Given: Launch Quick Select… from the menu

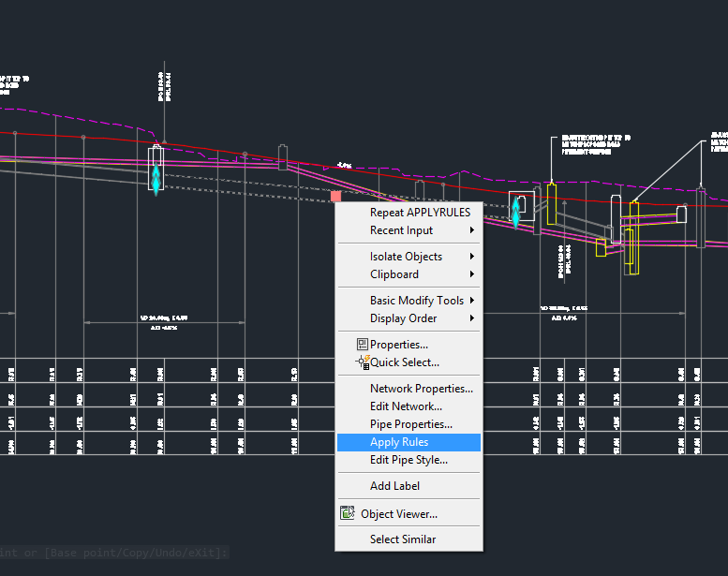Looking at the screenshot, I should [409, 362].
